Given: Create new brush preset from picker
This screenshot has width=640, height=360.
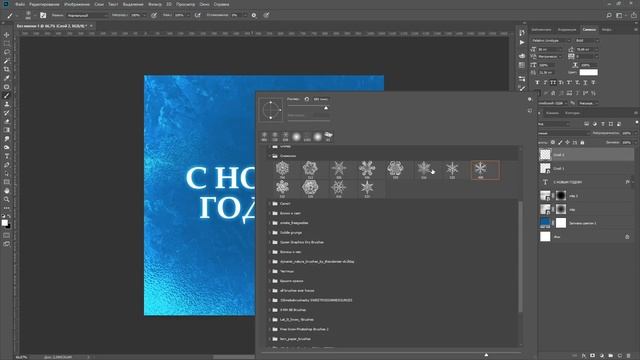Looking at the screenshot, I should (x=530, y=111).
